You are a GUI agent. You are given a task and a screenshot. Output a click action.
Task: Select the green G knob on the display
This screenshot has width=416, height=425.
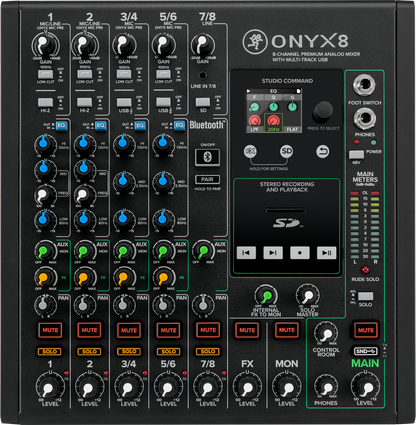click(x=292, y=107)
